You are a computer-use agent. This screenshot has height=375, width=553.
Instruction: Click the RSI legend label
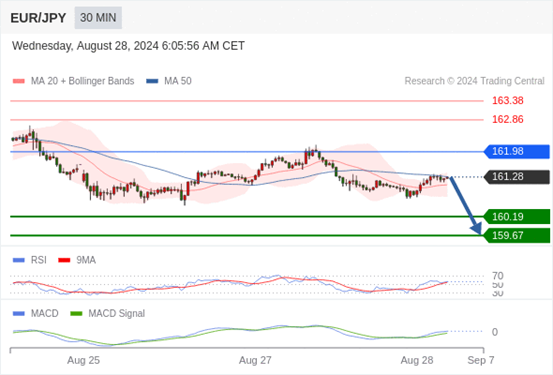point(39,260)
